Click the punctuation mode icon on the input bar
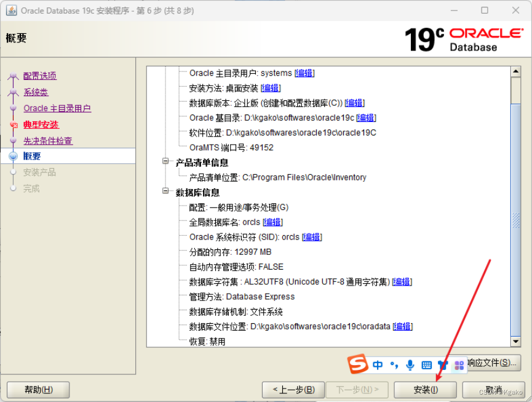This screenshot has width=532, height=402. pos(394,364)
